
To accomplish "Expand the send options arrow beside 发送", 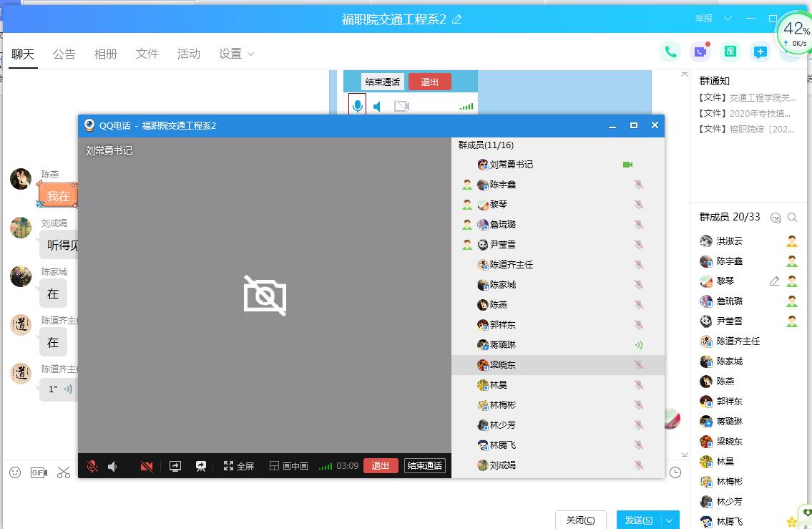I will pyautogui.click(x=670, y=520).
